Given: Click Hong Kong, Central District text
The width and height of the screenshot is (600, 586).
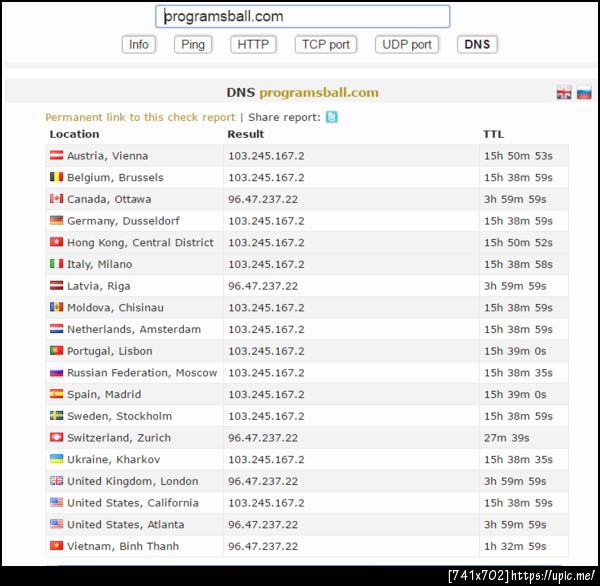Looking at the screenshot, I should [x=140, y=243].
